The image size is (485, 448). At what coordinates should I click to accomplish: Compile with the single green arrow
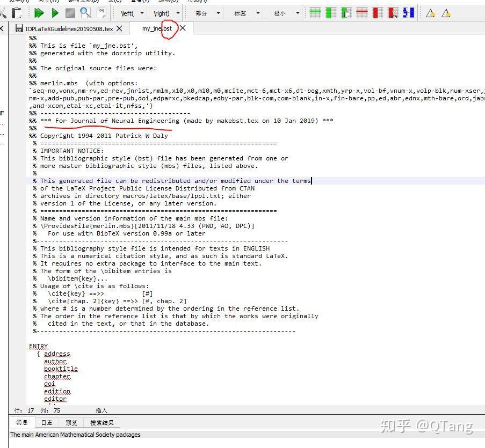point(55,13)
